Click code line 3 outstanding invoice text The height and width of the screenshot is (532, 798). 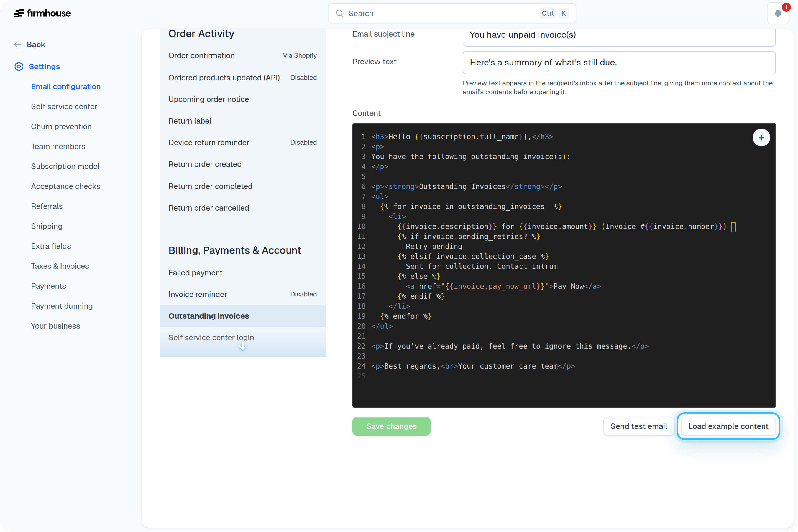pyautogui.click(x=471, y=157)
